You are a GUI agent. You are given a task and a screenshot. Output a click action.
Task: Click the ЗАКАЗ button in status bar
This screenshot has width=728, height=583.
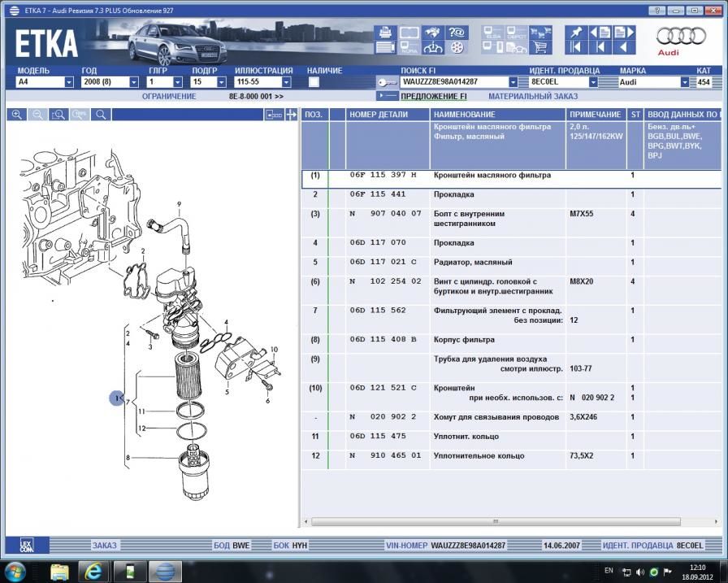(x=104, y=545)
